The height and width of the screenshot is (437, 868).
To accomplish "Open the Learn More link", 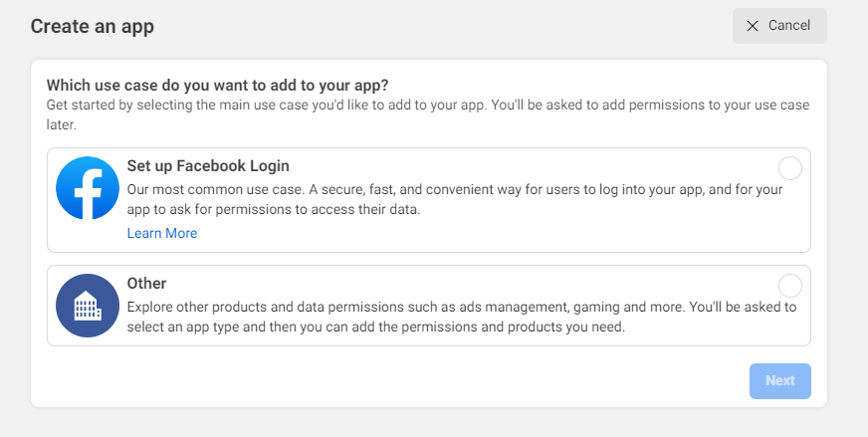I will click(x=162, y=233).
